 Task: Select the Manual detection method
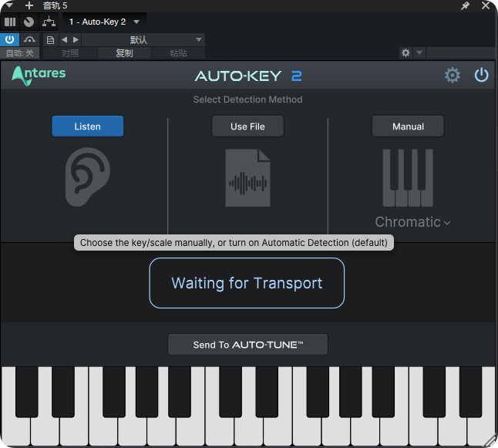tap(408, 126)
